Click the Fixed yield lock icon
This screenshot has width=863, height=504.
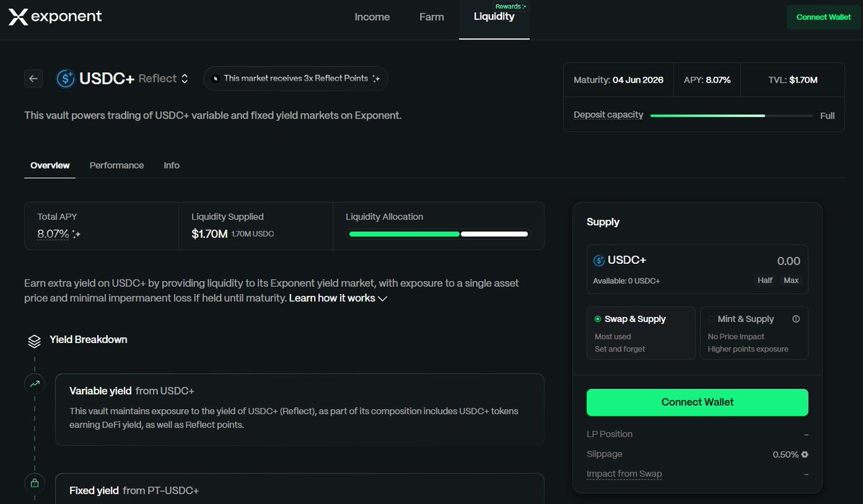[34, 483]
